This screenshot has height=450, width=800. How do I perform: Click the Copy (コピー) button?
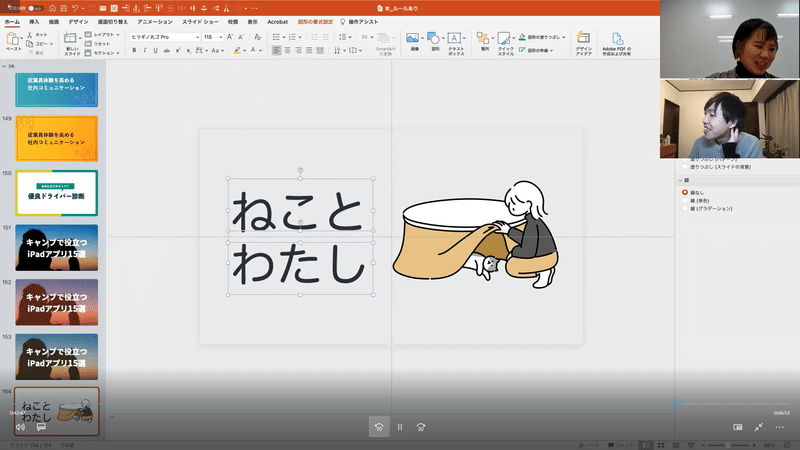[x=40, y=44]
